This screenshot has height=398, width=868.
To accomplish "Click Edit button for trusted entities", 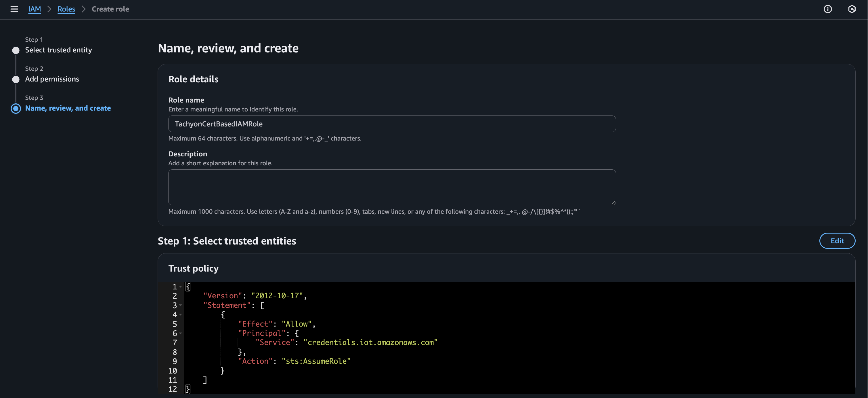I will pyautogui.click(x=837, y=241).
